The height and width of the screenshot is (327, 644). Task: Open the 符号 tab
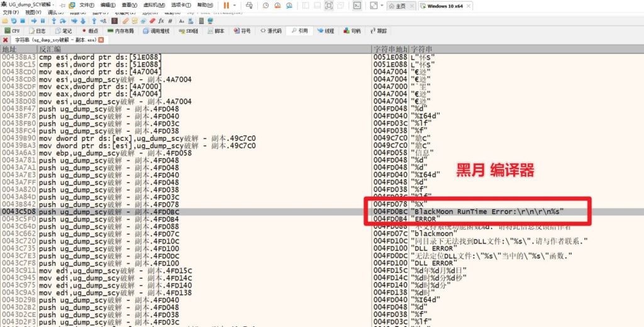pyautogui.click(x=241, y=30)
